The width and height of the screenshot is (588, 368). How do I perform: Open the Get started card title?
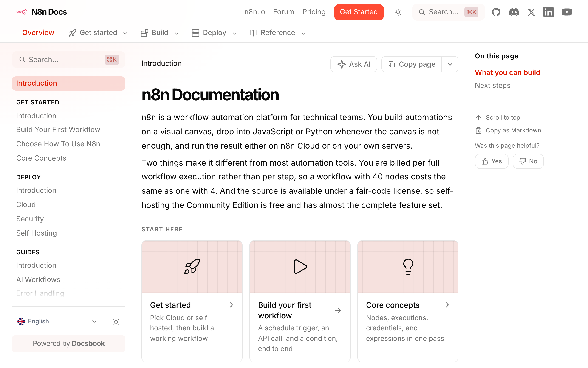pos(171,305)
